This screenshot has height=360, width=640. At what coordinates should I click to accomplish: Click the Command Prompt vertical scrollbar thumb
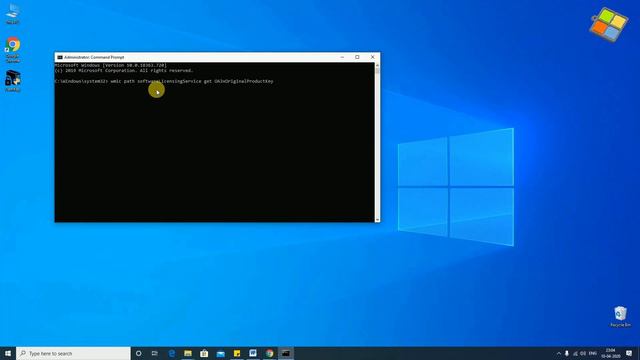(x=377, y=71)
